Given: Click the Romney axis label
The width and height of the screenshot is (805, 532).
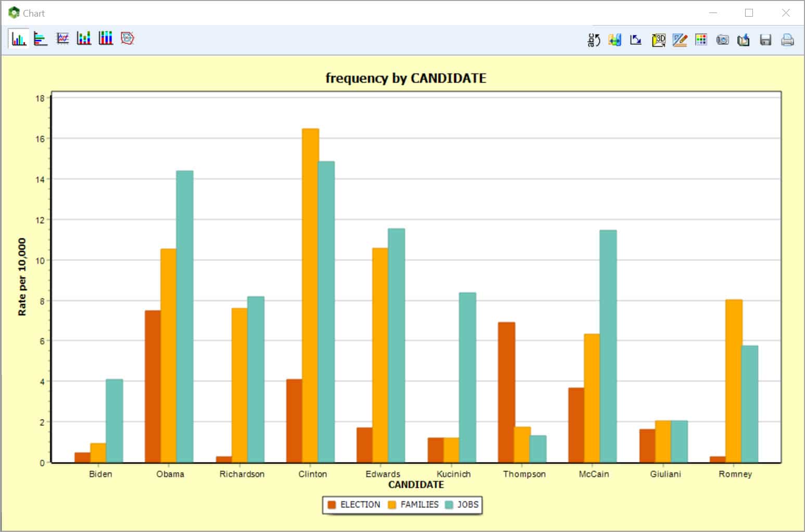Looking at the screenshot, I should click(735, 474).
